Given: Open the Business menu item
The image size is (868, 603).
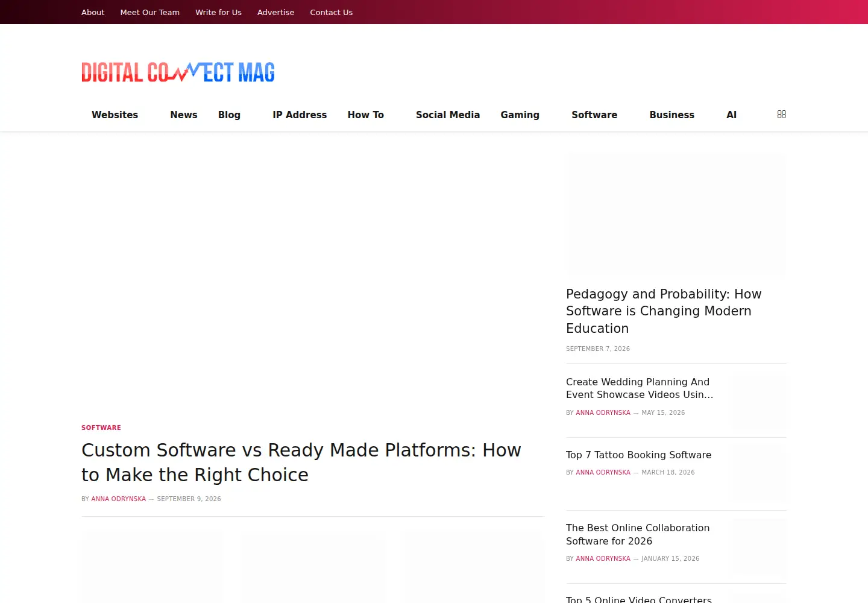Looking at the screenshot, I should 672,115.
